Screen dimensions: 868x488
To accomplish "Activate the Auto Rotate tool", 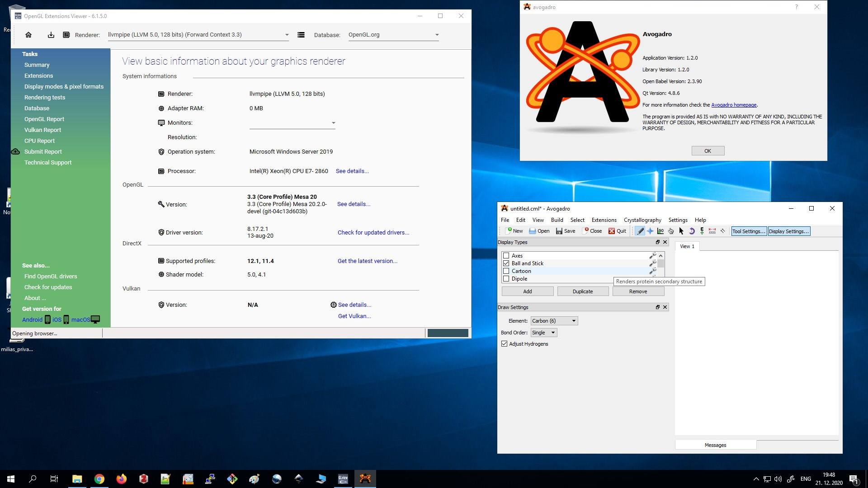I will click(692, 231).
